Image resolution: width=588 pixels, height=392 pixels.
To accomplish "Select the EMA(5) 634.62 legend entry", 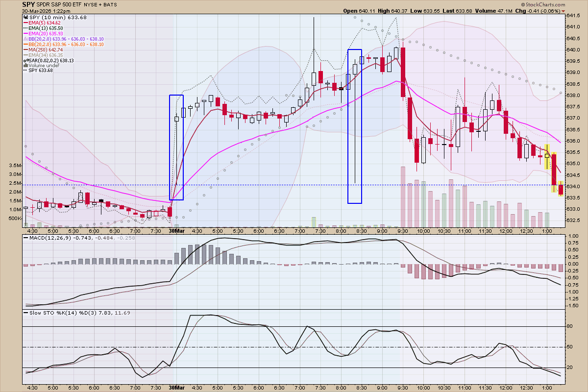I will click(44, 23).
